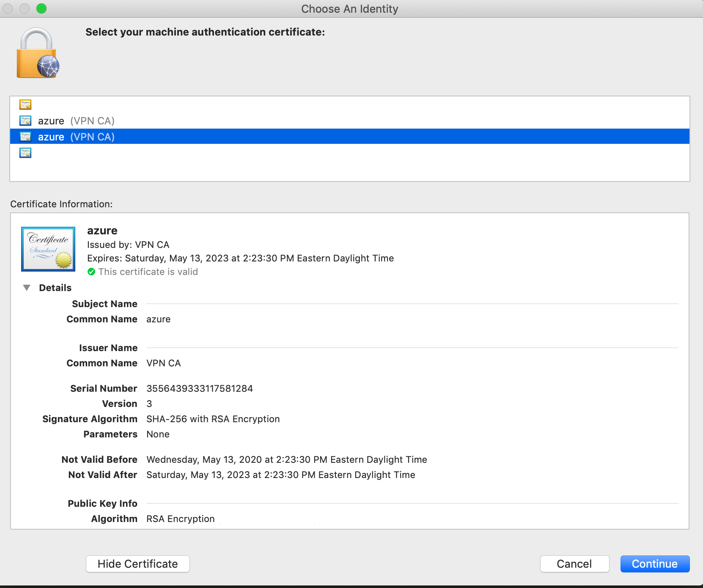Click the Hide Certificate button
Image resolution: width=703 pixels, height=588 pixels.
click(x=137, y=563)
